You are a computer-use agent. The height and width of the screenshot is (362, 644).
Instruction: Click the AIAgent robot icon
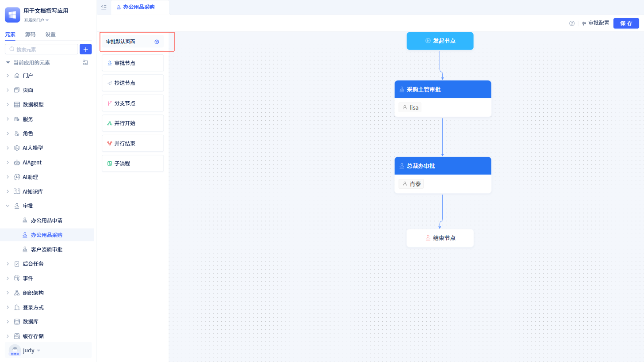(17, 163)
